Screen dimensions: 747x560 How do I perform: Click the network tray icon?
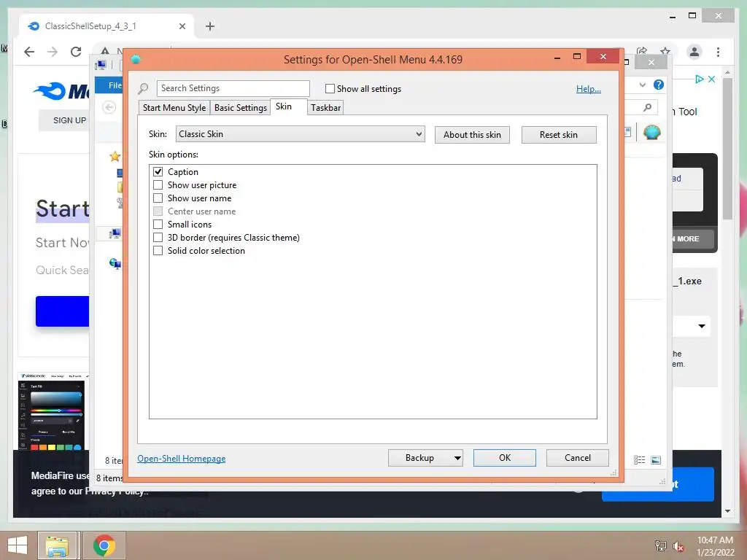[661, 546]
